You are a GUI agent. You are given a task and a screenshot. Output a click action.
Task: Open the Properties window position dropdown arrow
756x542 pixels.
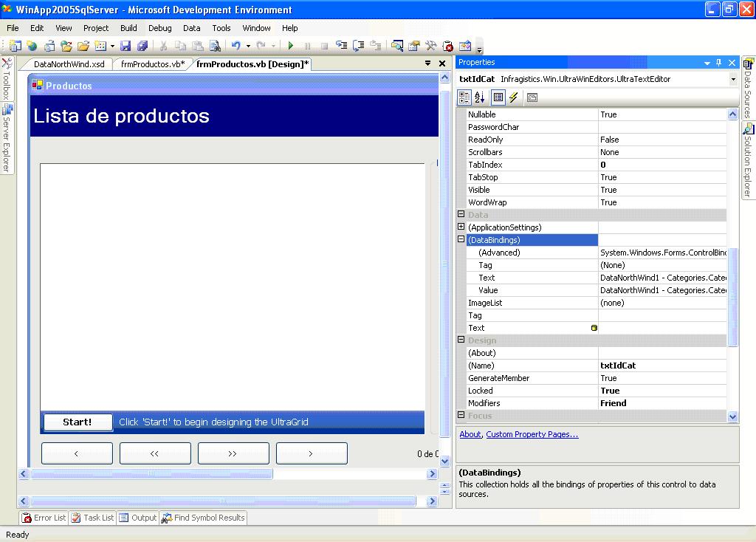click(x=707, y=63)
